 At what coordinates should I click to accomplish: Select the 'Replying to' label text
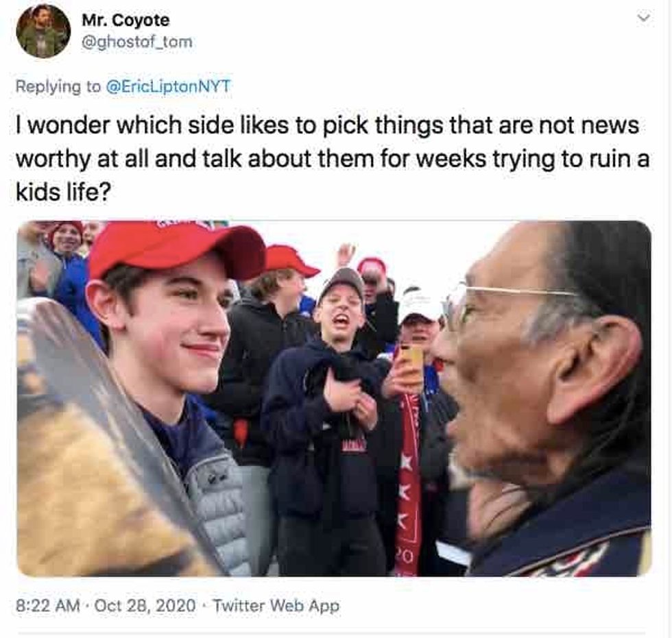pyautogui.click(x=58, y=87)
